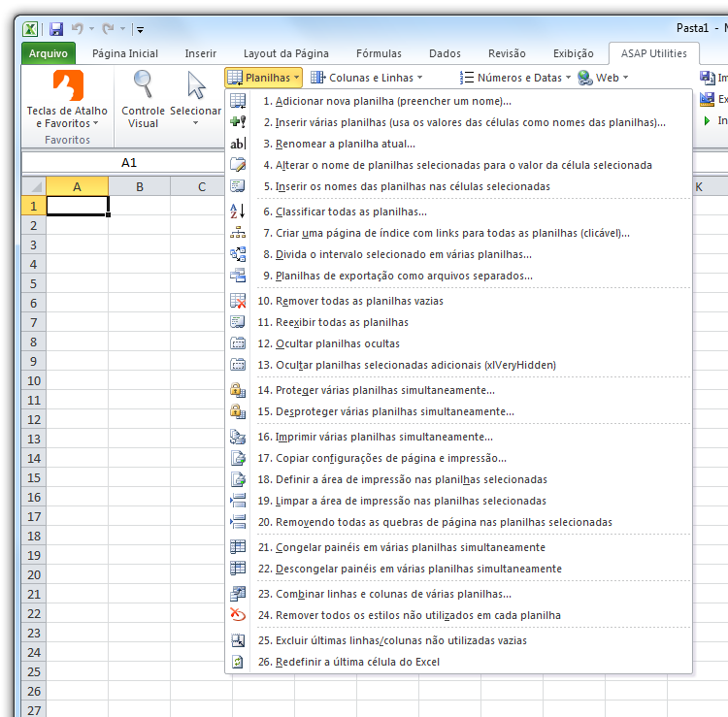728x717 pixels.
Task: Choose Reexibir todas as planilhas
Action: [458, 322]
